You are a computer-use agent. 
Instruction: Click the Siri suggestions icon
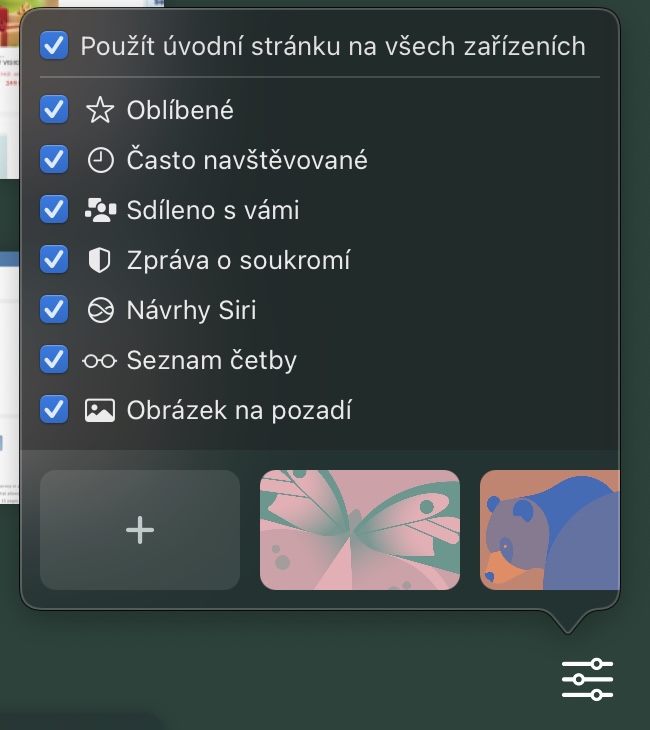coord(100,310)
